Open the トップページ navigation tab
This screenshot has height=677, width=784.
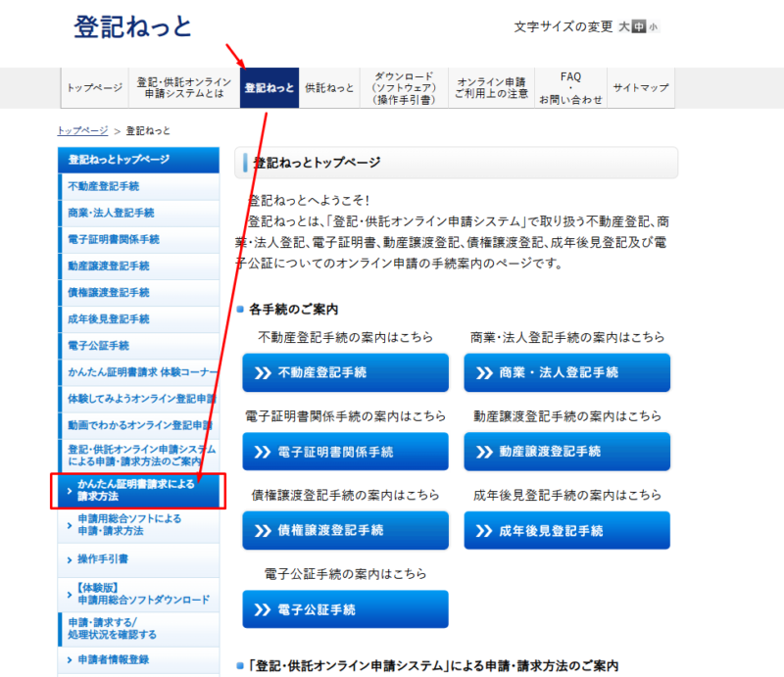point(95,88)
